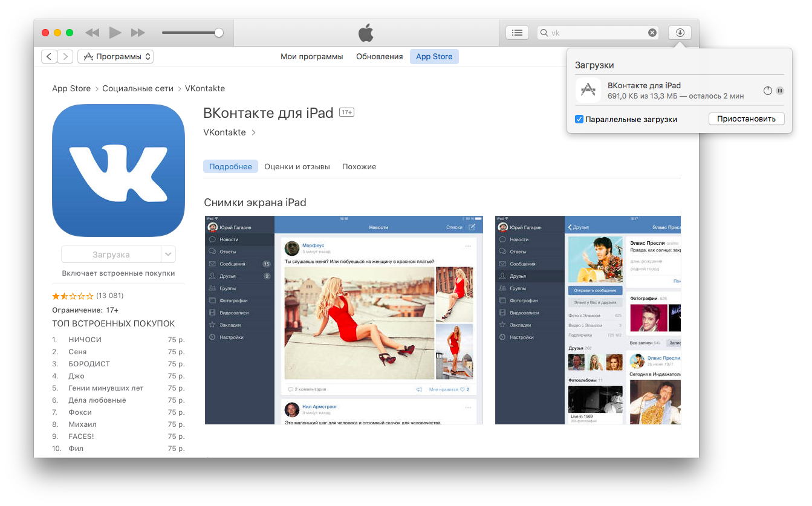Switch to Обновления tab
This screenshot has height=506, width=812.
coord(379,56)
